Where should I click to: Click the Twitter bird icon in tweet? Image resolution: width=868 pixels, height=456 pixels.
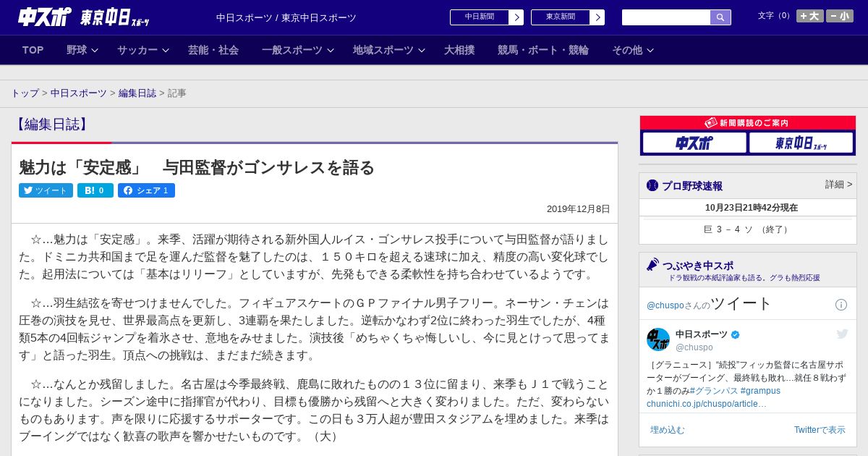pos(842,334)
